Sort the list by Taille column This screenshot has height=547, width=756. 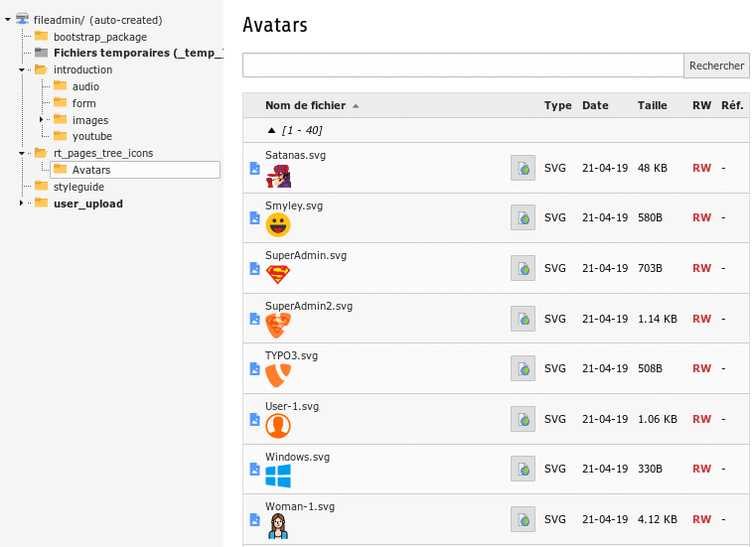pos(652,105)
